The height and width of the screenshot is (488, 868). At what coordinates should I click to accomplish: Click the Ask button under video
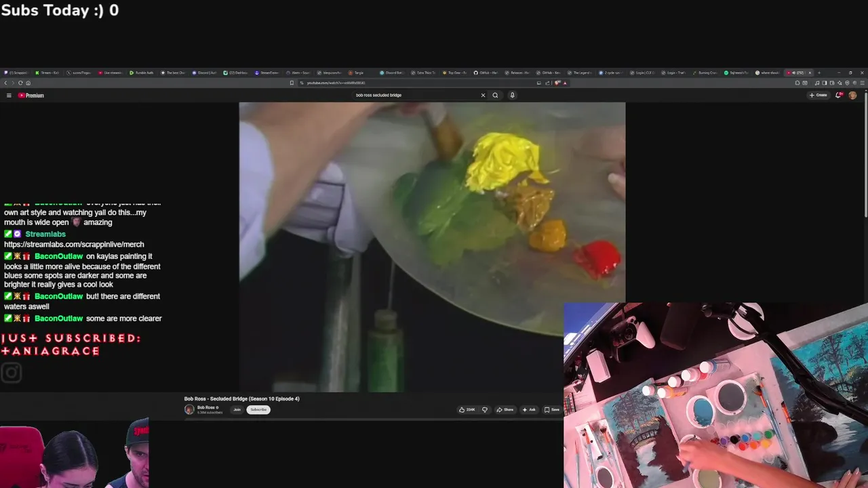[529, 409]
